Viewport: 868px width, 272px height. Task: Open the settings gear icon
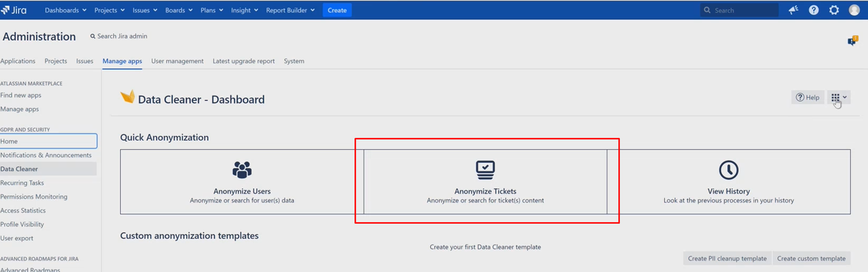pyautogui.click(x=834, y=10)
